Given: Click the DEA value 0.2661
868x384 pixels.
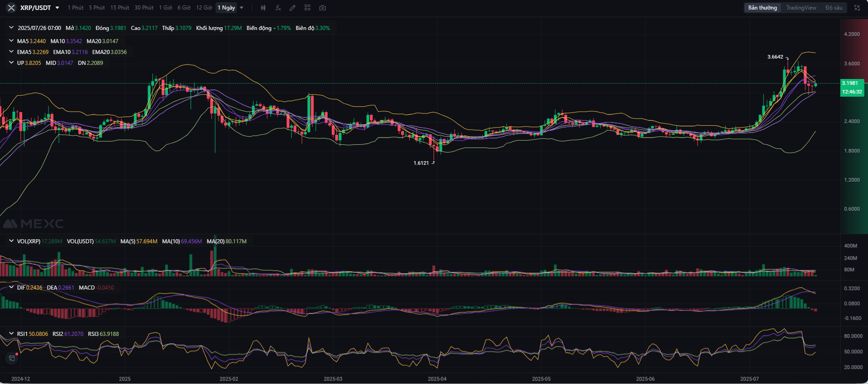Looking at the screenshot, I should click(66, 287).
